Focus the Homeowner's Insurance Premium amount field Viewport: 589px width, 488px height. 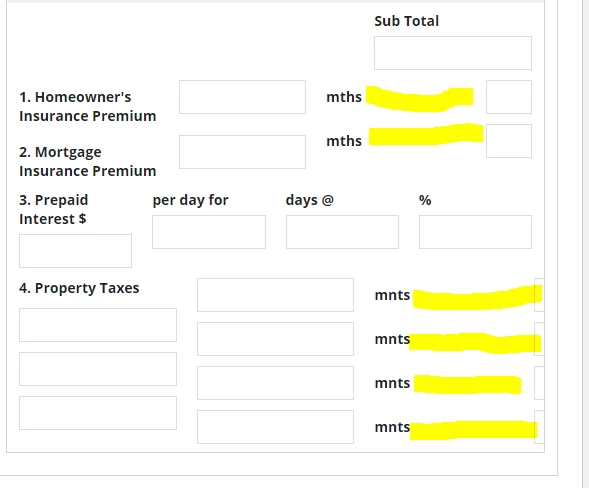click(242, 97)
